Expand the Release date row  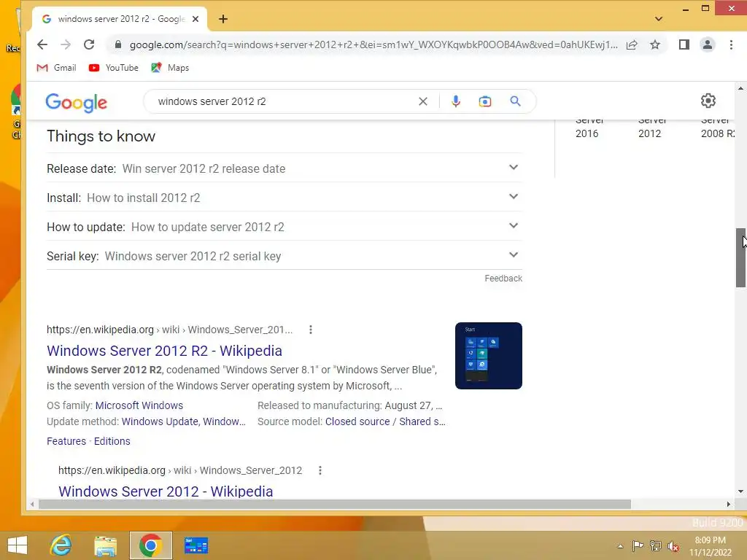tap(285, 168)
